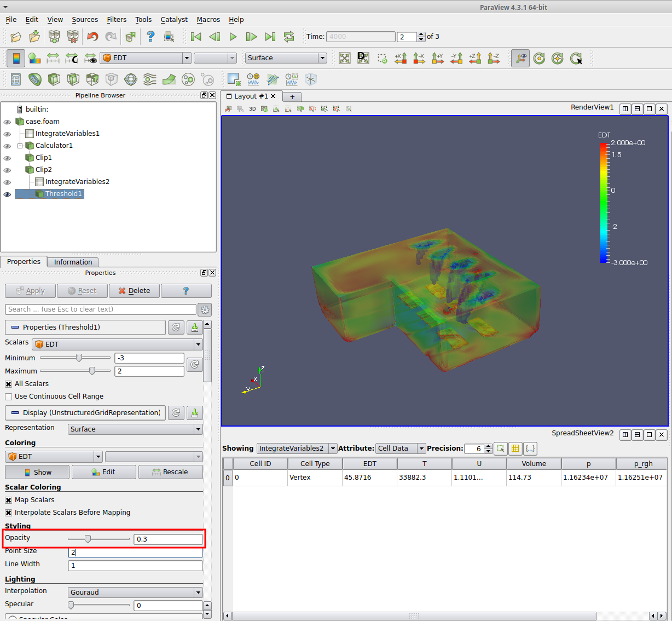Click the Play animation button
The image size is (672, 621).
pos(233,37)
